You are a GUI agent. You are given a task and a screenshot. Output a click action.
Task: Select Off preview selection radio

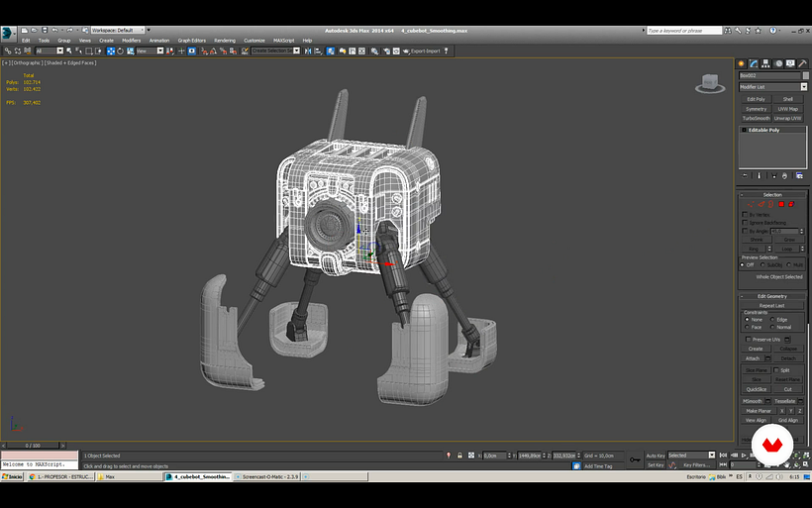point(743,264)
